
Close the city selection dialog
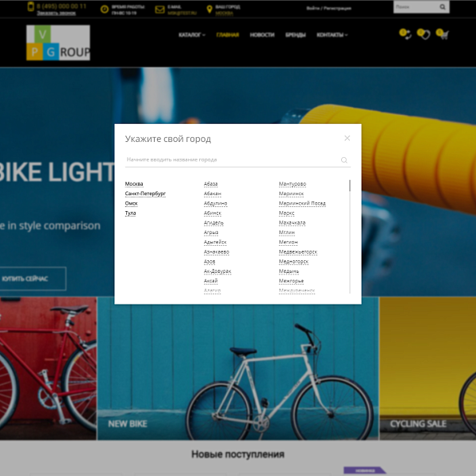point(347,138)
